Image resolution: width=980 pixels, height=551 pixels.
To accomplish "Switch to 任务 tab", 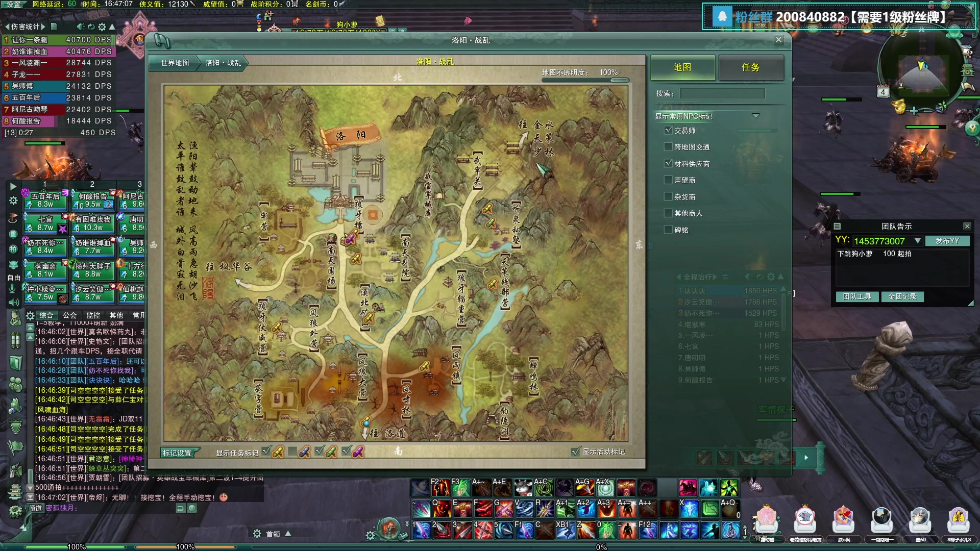I will (751, 67).
